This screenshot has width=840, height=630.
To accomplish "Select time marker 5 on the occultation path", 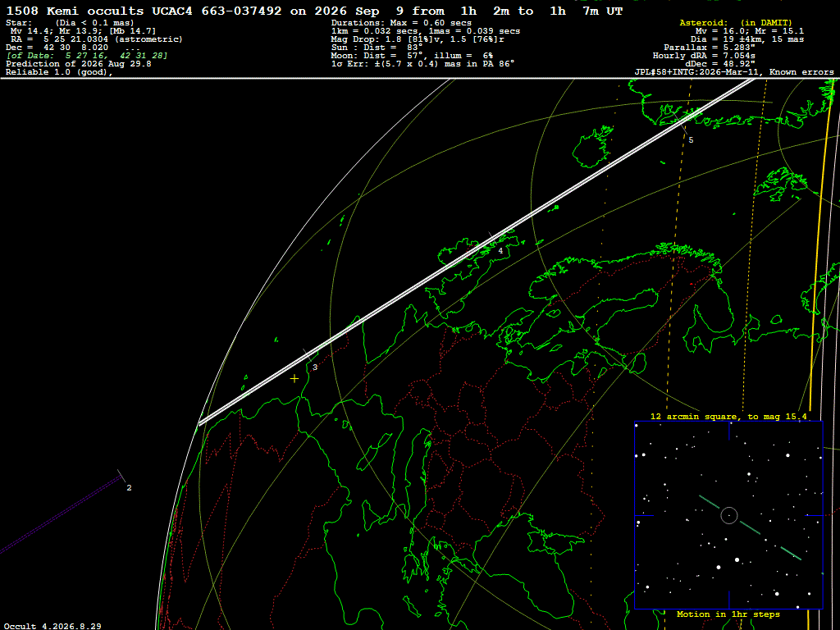I will [x=691, y=139].
